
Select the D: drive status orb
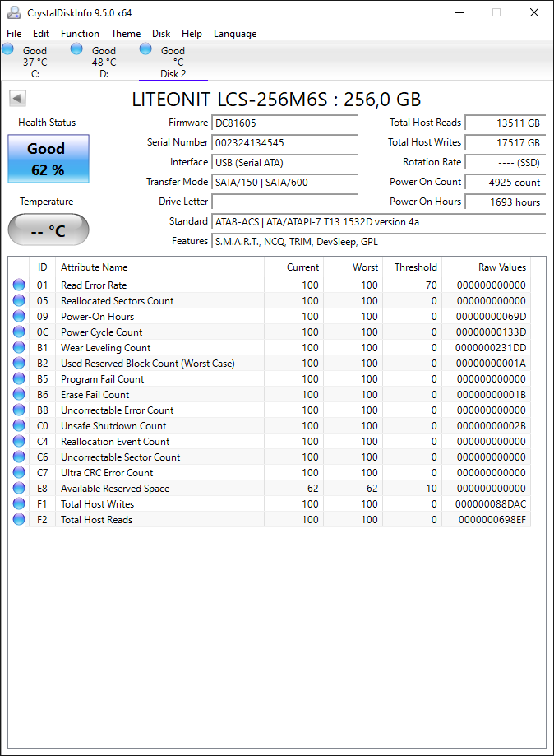[76, 49]
